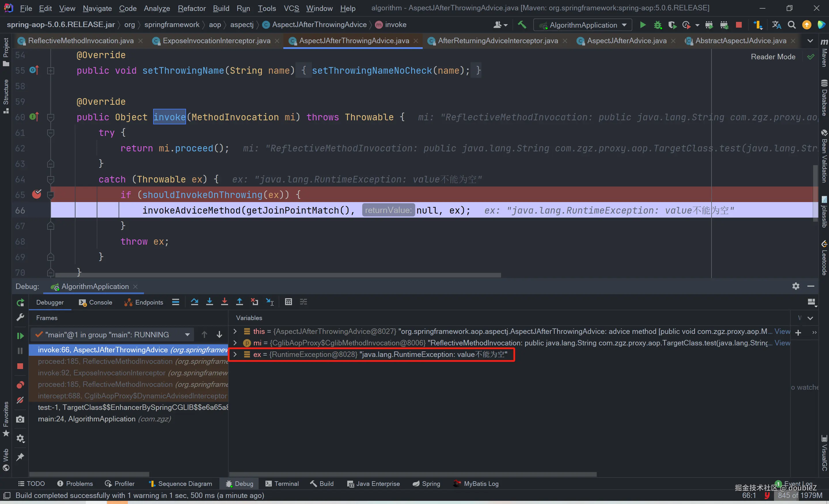829x504 pixels.
Task: Toggle Mute Breakpoints in debug sidebar
Action: [20, 400]
